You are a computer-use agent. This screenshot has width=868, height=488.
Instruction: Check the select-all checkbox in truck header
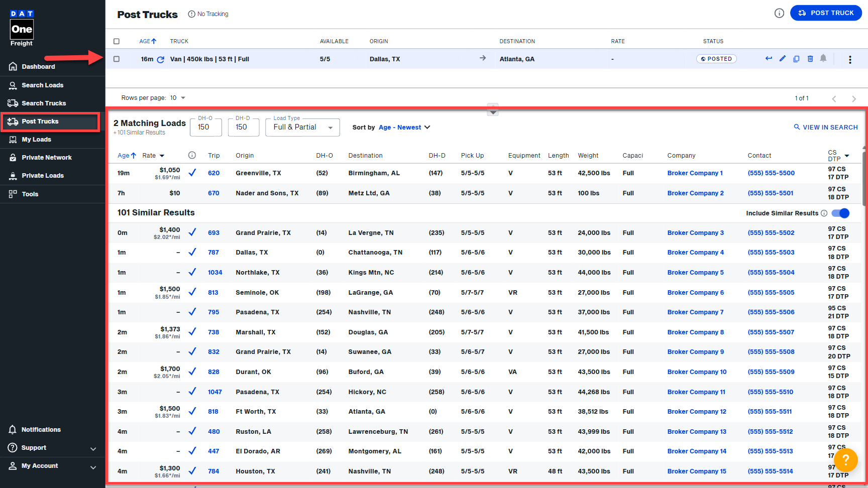[117, 41]
